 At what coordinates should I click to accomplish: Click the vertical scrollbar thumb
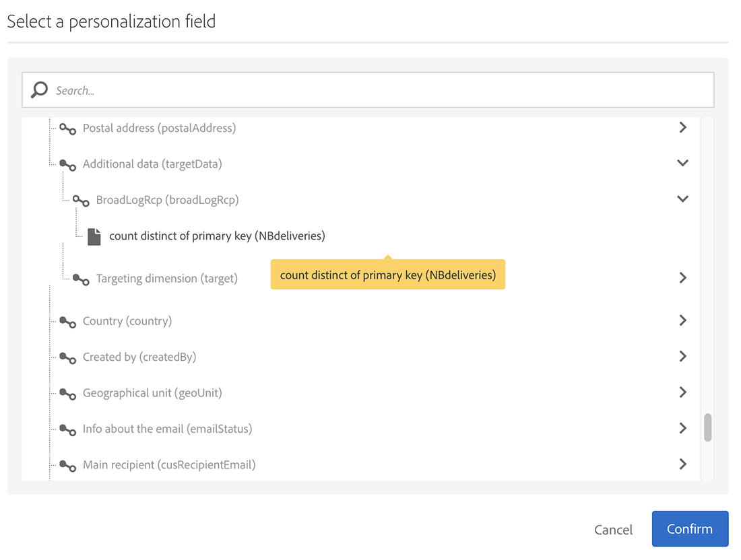click(x=708, y=427)
